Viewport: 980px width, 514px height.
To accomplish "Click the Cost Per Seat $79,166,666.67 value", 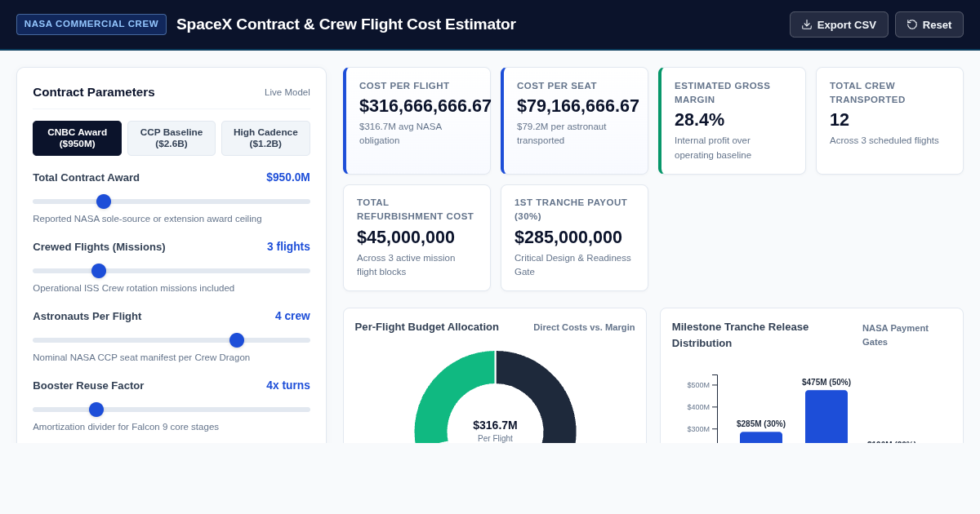I will click(577, 106).
